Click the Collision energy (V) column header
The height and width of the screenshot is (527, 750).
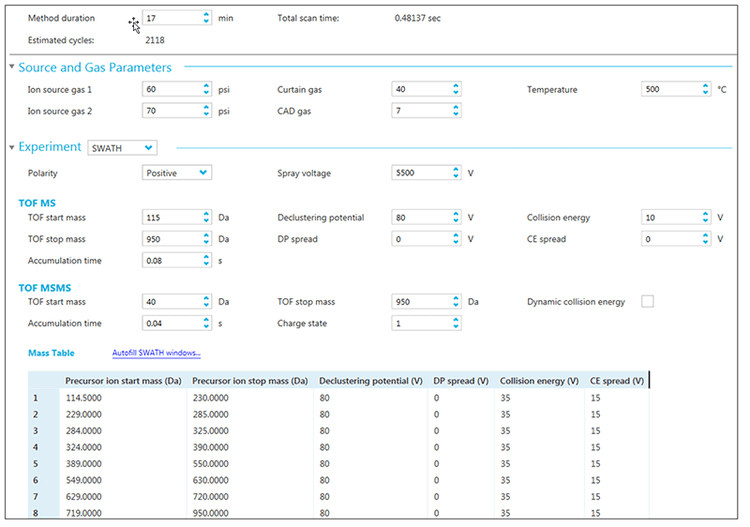pyautogui.click(x=539, y=380)
